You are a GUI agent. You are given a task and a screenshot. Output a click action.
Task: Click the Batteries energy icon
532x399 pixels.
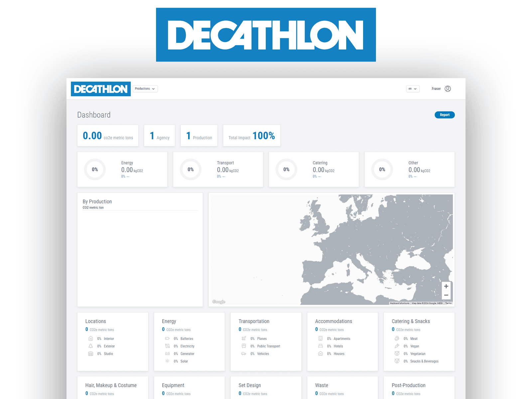coord(167,338)
